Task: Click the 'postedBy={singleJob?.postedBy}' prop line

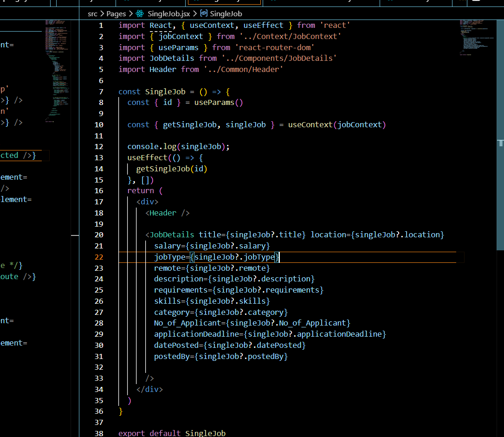Action: pos(221,357)
